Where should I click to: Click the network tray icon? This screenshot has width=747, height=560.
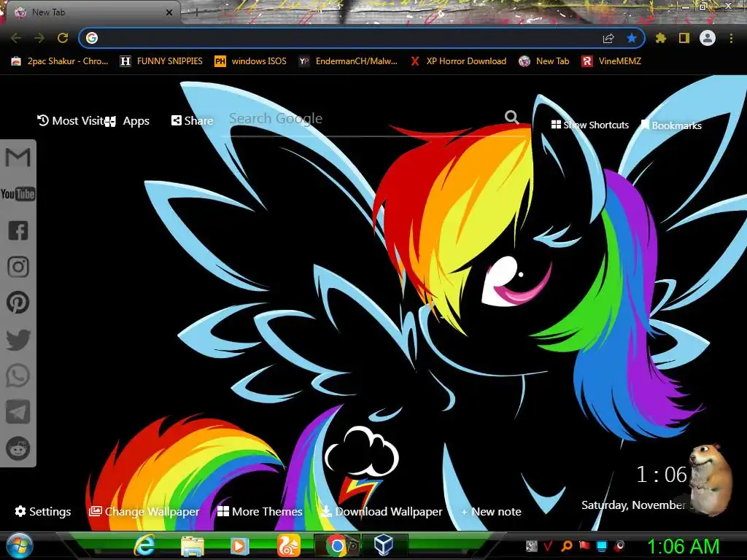602,545
